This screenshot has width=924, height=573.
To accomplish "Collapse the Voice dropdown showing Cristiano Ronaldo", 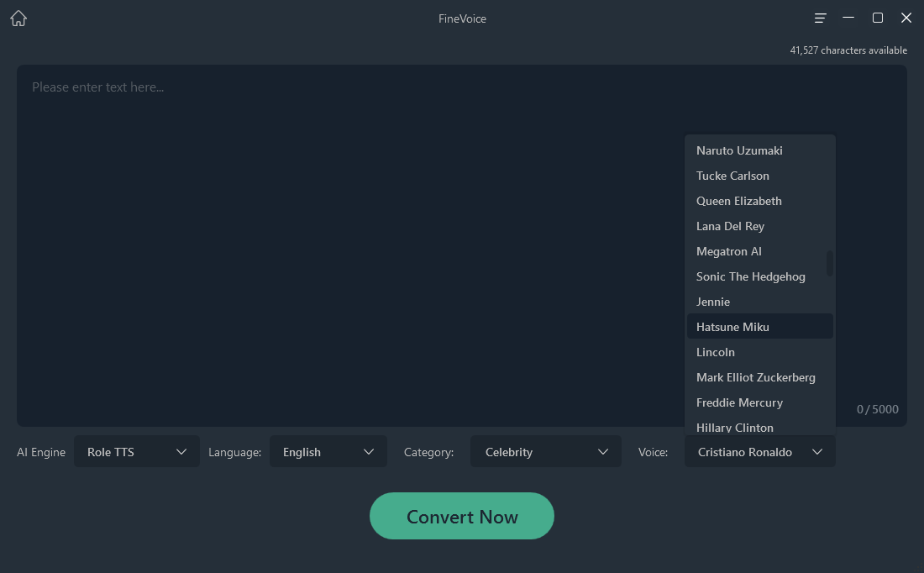I will (x=759, y=451).
